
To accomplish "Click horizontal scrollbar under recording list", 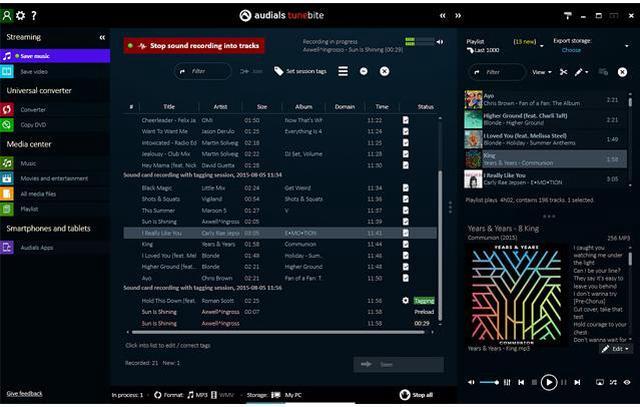I will (x=278, y=332).
